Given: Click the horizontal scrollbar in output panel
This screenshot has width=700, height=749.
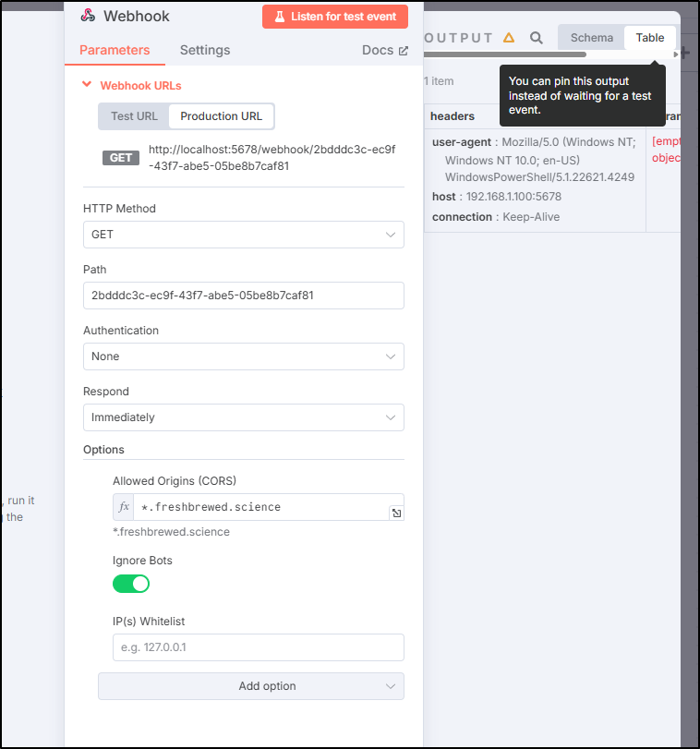Looking at the screenshot, I should (505, 54).
